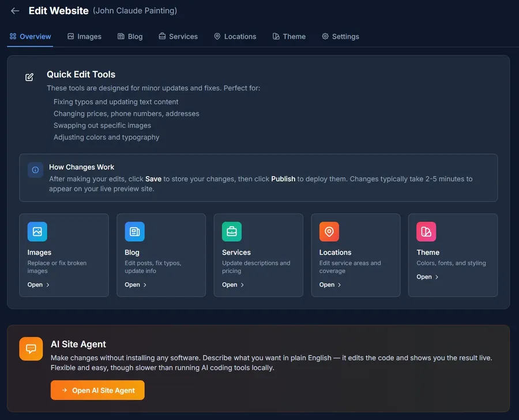Click the Quick Edit Tools pencil icon
The width and height of the screenshot is (519, 420).
click(29, 77)
